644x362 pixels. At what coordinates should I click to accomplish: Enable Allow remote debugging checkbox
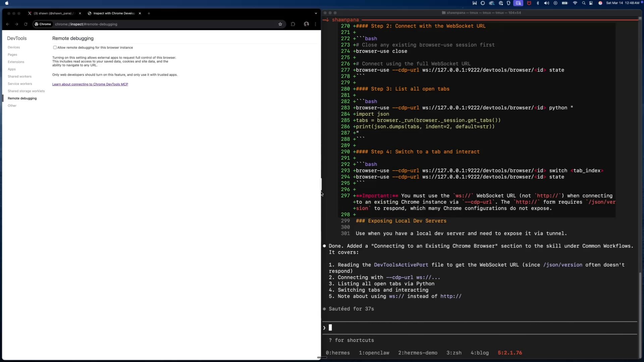pos(55,48)
